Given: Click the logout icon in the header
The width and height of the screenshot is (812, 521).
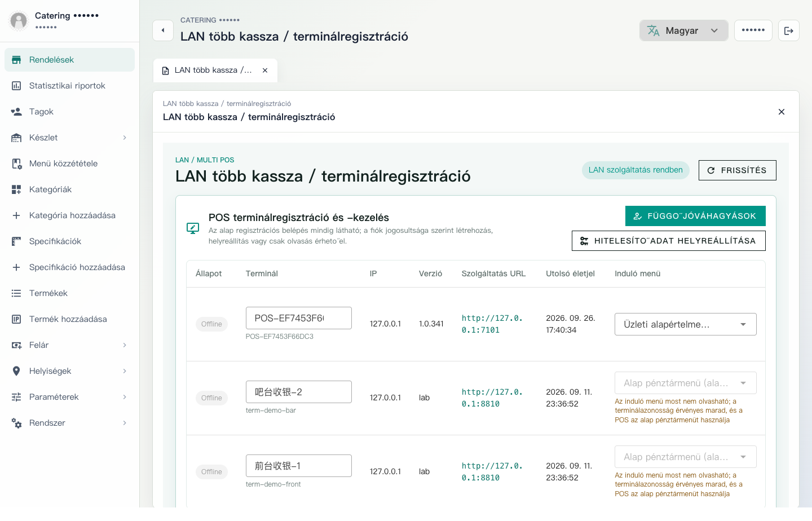Looking at the screenshot, I should pyautogui.click(x=789, y=30).
